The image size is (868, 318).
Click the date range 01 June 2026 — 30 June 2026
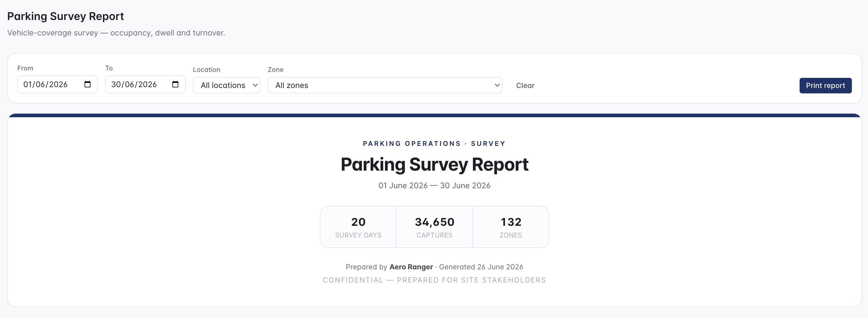(x=434, y=186)
